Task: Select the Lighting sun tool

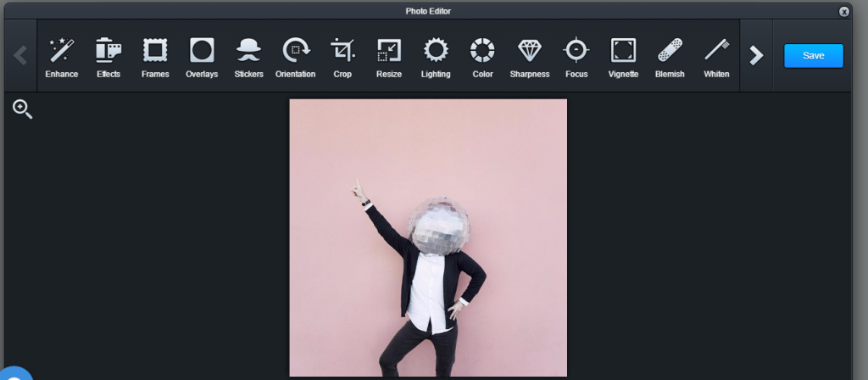Action: pos(436,57)
